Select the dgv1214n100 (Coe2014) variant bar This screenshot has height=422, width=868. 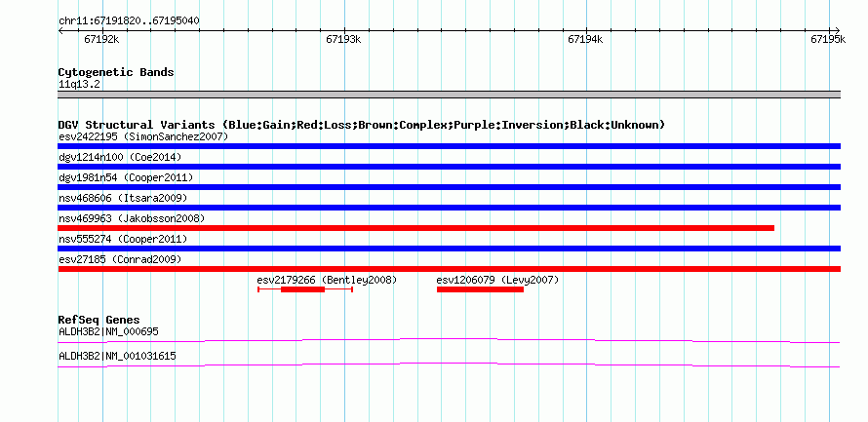coord(449,167)
